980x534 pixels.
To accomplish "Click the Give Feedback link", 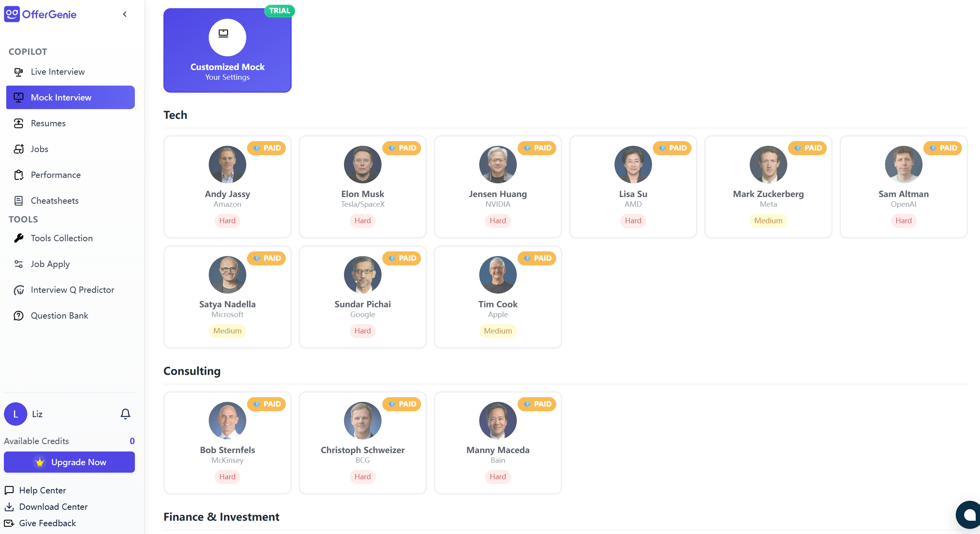I will pyautogui.click(x=47, y=523).
